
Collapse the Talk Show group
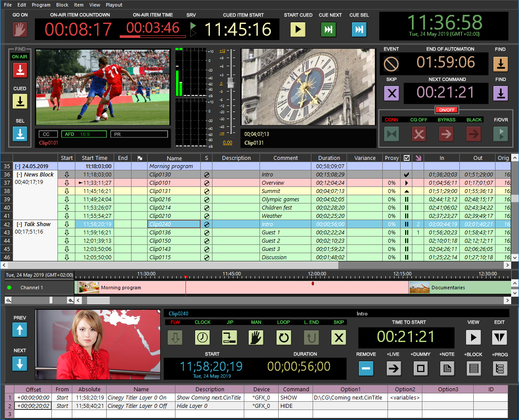pos(20,224)
